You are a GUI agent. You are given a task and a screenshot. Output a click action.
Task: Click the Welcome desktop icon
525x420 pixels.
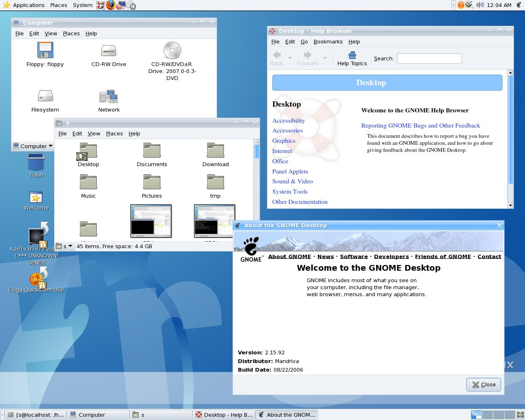click(36, 197)
